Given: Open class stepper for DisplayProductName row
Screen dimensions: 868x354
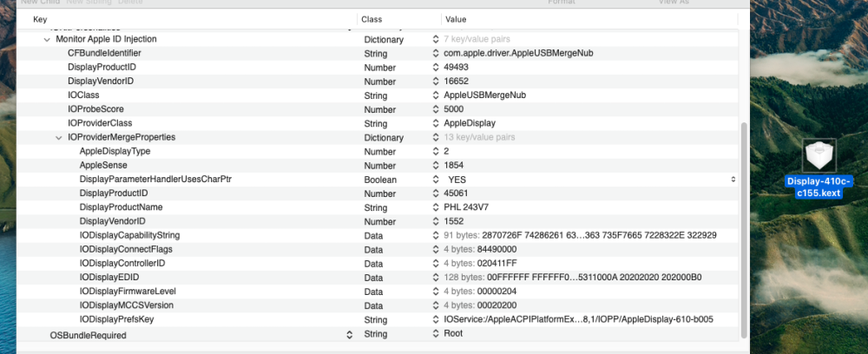Looking at the screenshot, I should pyautogui.click(x=436, y=207).
